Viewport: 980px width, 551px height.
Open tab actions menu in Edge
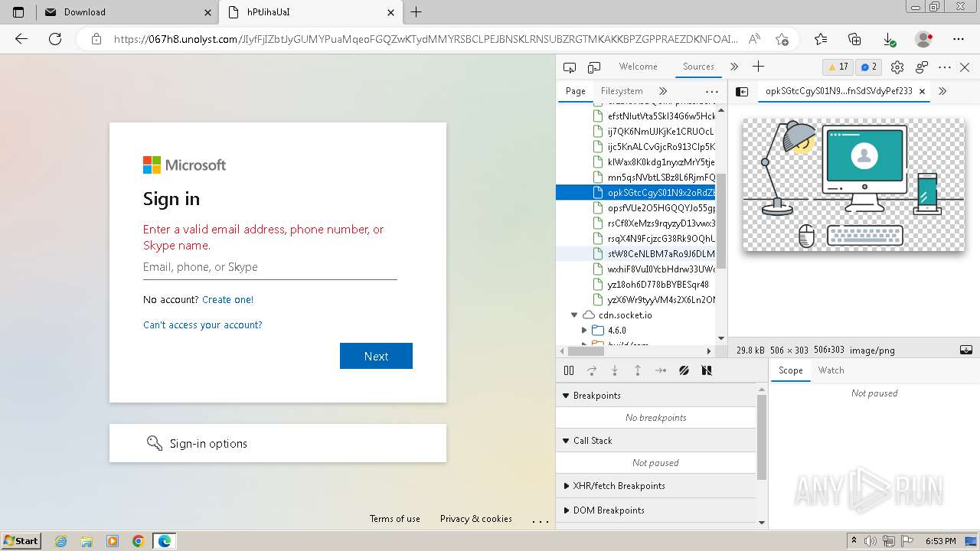pos(18,12)
